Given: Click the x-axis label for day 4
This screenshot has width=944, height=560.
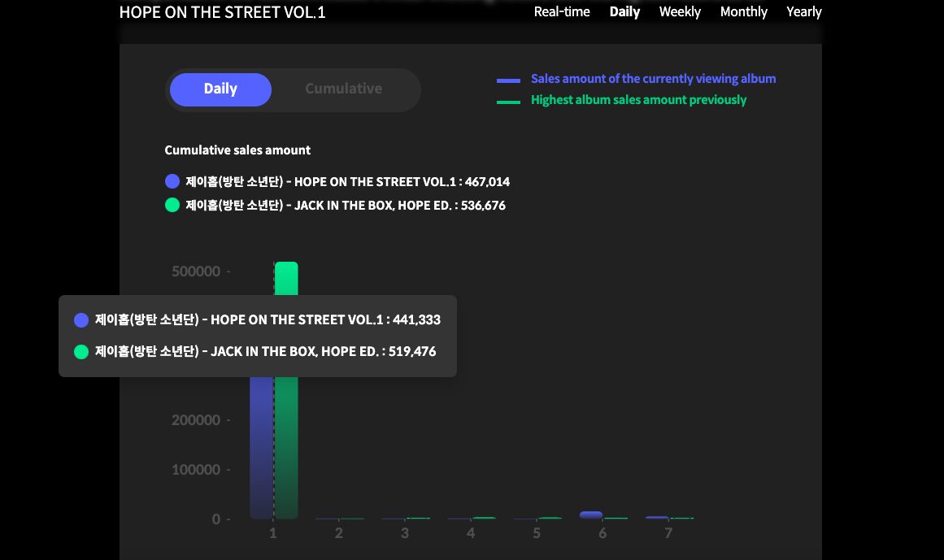Looking at the screenshot, I should tap(471, 533).
